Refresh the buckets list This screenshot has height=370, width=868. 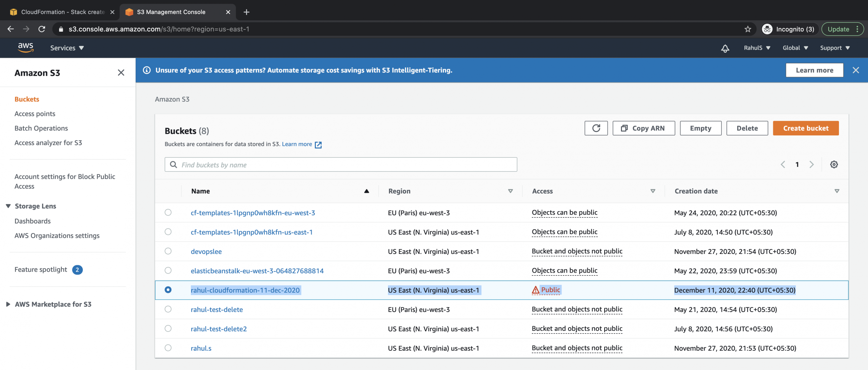coord(596,128)
